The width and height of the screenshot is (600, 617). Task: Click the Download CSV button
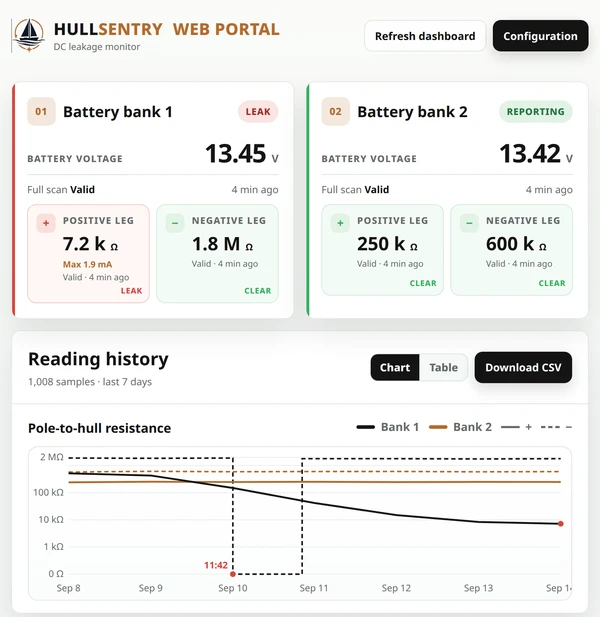tap(523, 368)
